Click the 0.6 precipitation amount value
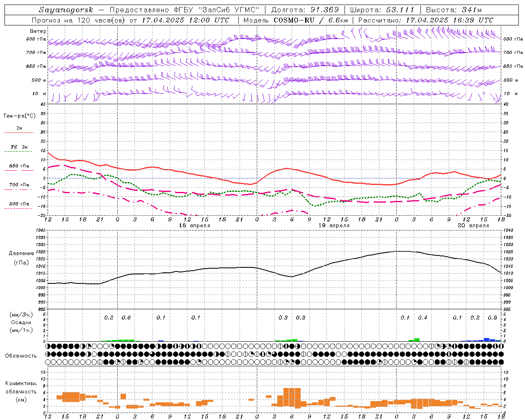The image size is (525, 420). [x=126, y=318]
